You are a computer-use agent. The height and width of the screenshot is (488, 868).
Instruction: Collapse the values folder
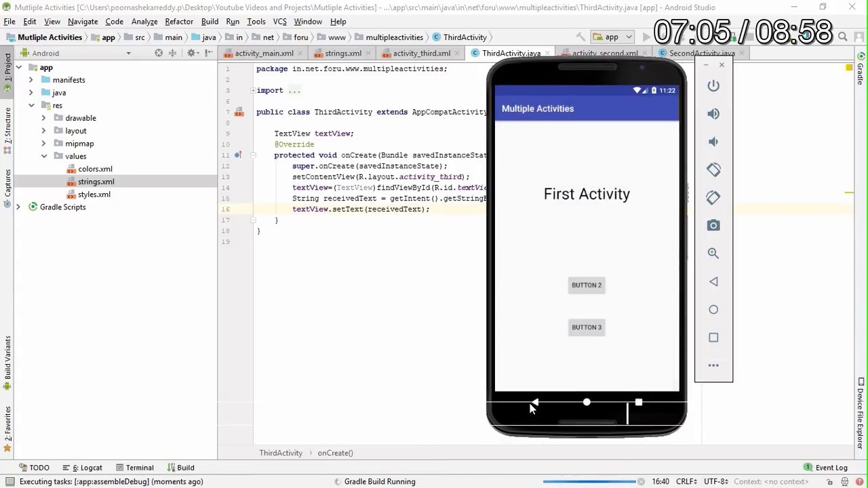coord(43,157)
